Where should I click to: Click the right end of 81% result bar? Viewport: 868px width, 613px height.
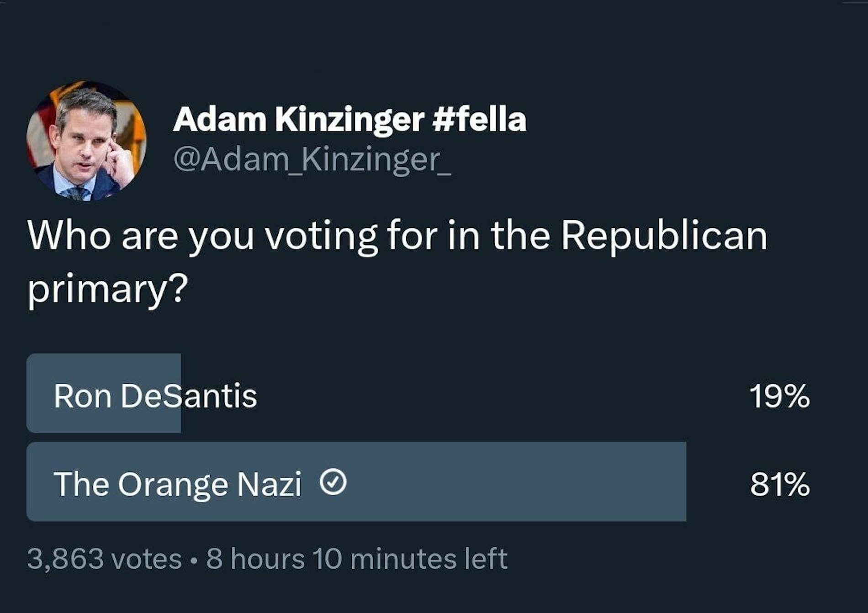[680, 481]
